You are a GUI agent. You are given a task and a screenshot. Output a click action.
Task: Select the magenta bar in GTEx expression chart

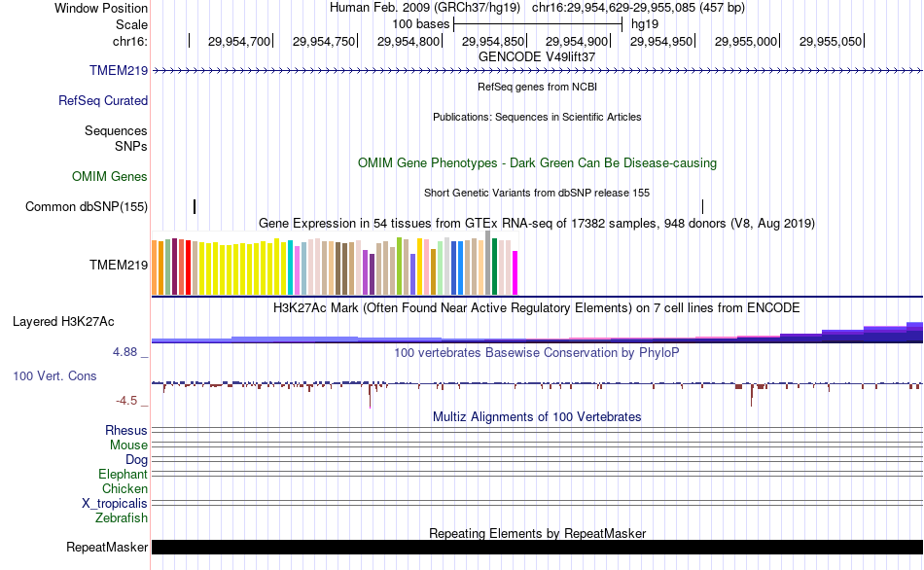pos(515,272)
